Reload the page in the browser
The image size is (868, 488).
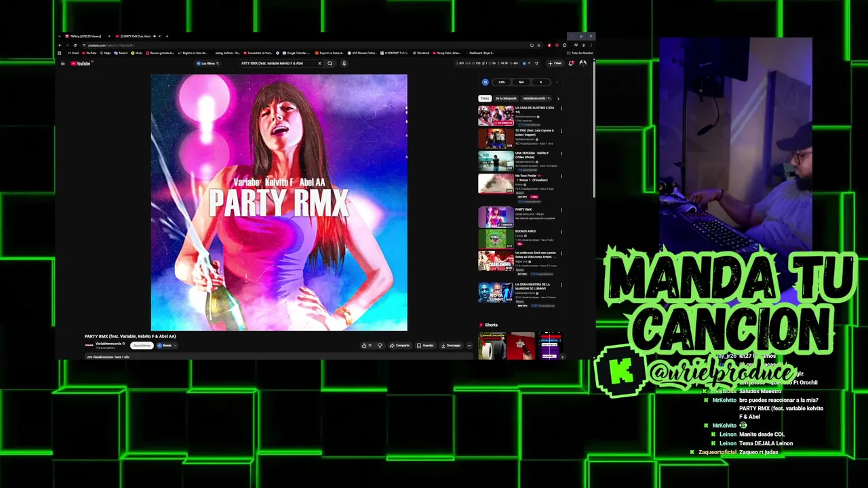pyautogui.click(x=75, y=45)
